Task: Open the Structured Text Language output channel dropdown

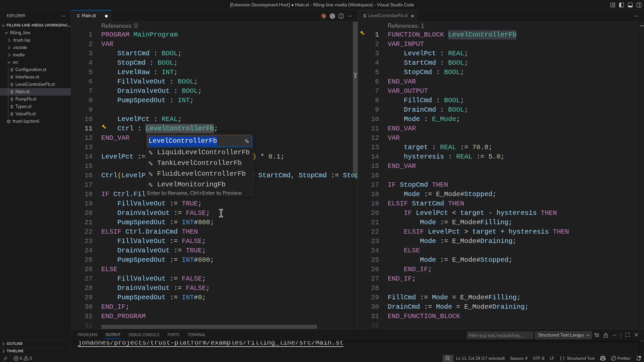Action: (x=563, y=335)
